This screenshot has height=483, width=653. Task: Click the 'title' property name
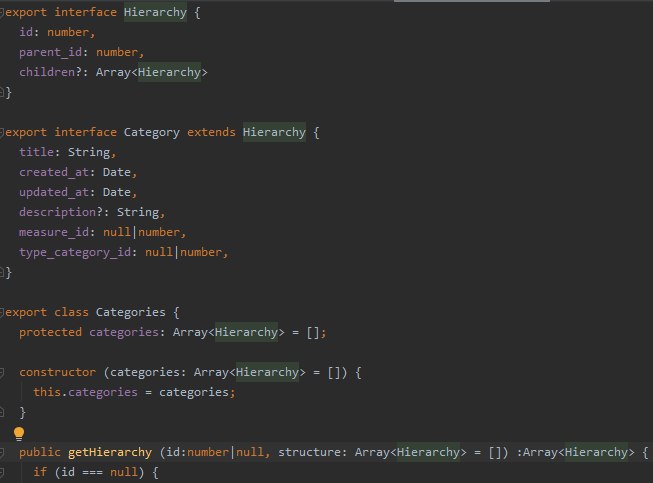(x=36, y=152)
